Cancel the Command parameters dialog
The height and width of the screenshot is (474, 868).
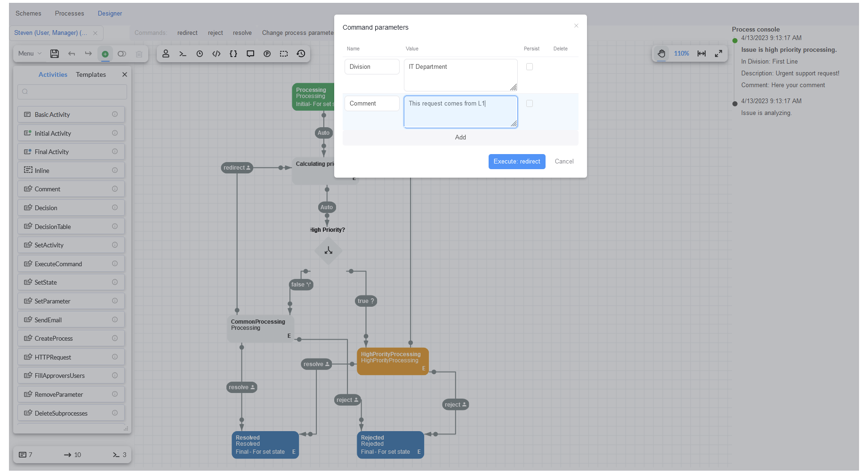[x=564, y=162]
